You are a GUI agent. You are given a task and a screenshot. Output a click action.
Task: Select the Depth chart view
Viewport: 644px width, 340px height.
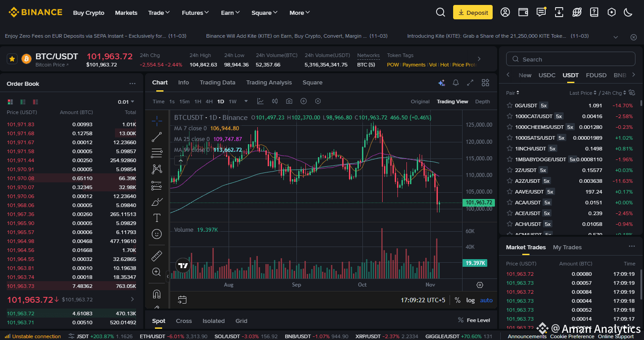pos(482,102)
